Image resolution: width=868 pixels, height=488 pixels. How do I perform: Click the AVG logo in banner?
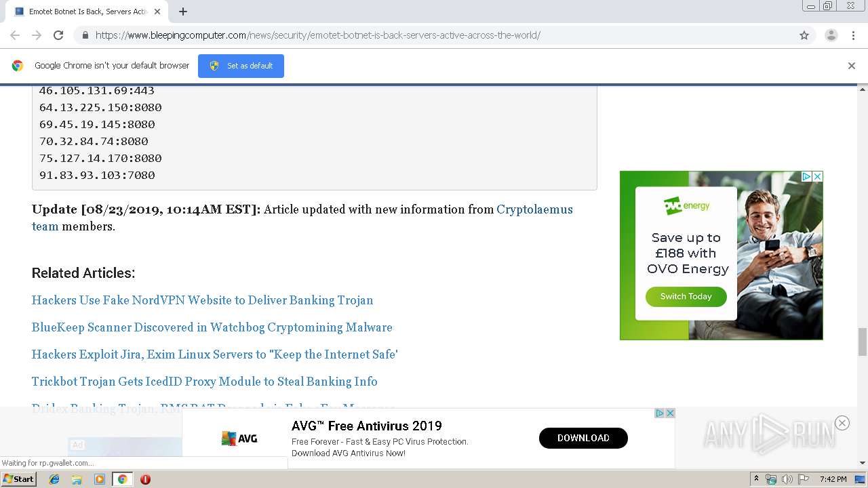point(239,439)
